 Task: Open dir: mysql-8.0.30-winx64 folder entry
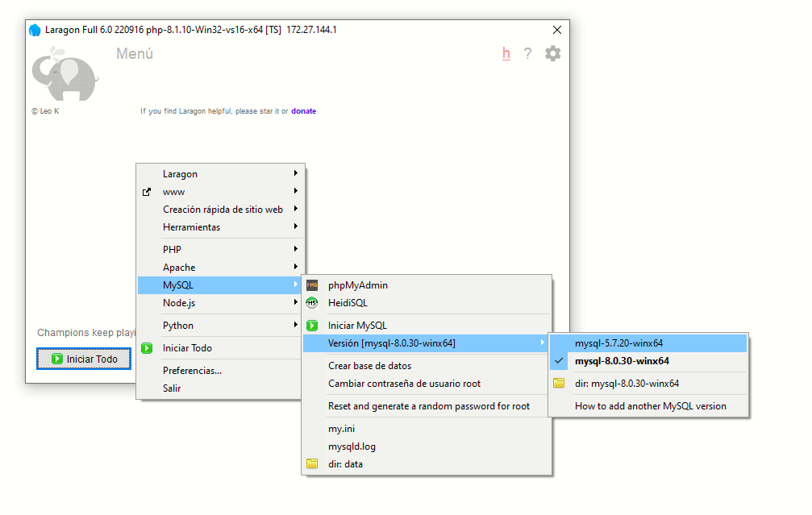626,384
